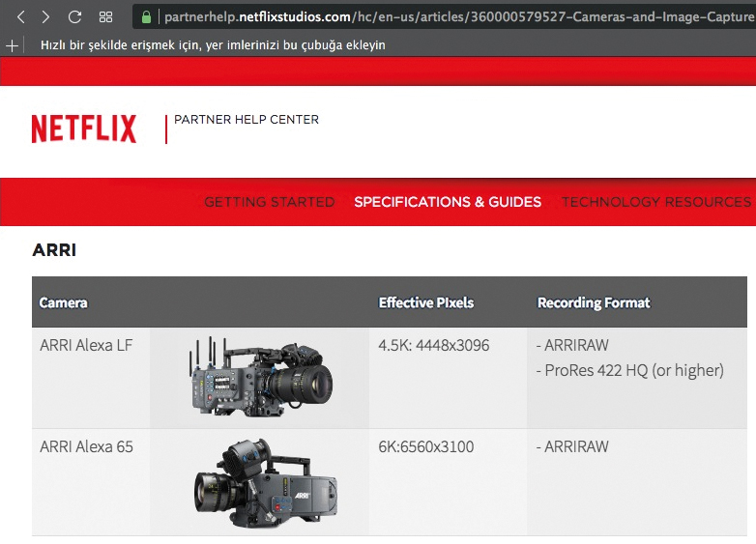Click the green padlock security icon
Viewport: 756px width, 544px height.
click(x=146, y=17)
